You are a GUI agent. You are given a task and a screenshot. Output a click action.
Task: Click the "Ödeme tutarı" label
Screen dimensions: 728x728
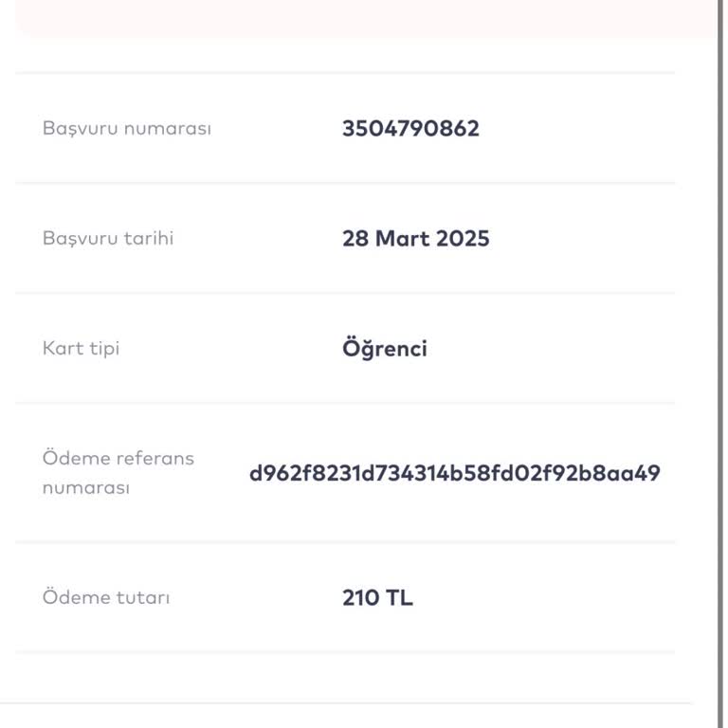point(106,599)
